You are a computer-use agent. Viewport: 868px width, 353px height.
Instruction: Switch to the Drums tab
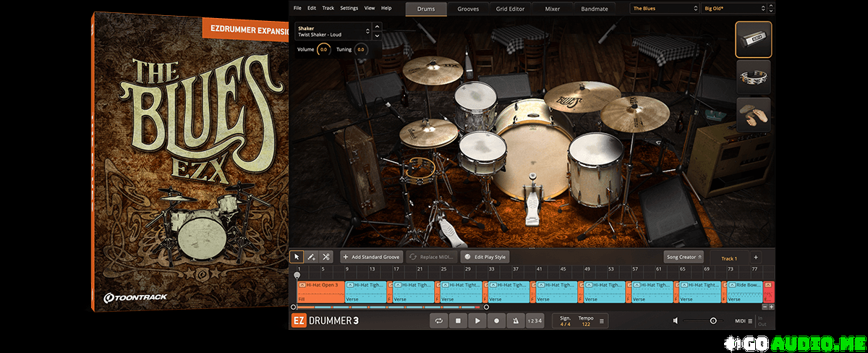click(425, 9)
